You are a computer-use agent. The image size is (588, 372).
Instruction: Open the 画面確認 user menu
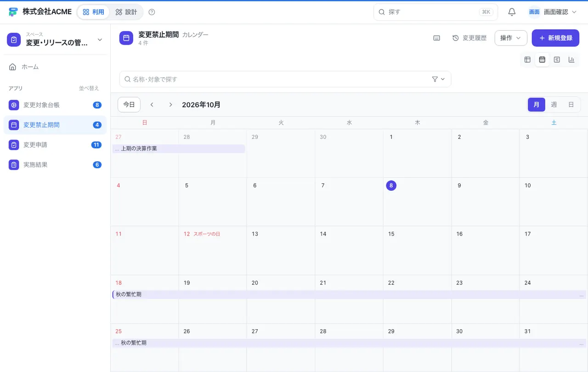[553, 12]
